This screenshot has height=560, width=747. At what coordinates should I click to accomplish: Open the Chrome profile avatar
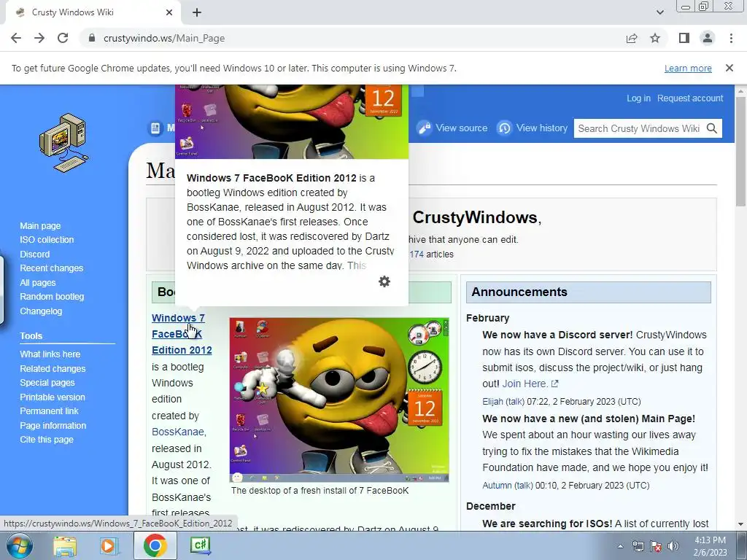[708, 38]
